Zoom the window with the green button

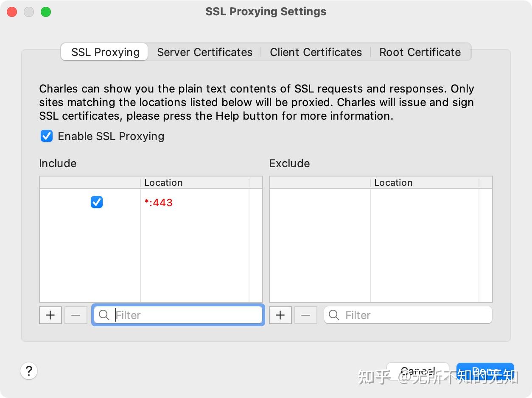coord(46,12)
